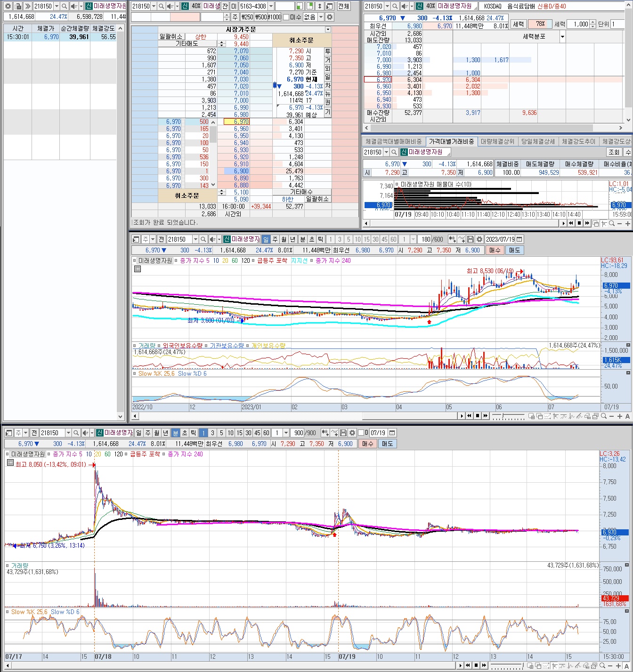
Task: Switch to 대량체결상위 tab
Action: tap(497, 141)
